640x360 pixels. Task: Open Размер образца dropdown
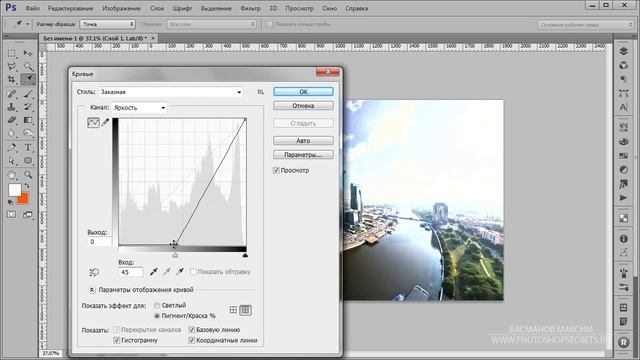pyautogui.click(x=107, y=24)
